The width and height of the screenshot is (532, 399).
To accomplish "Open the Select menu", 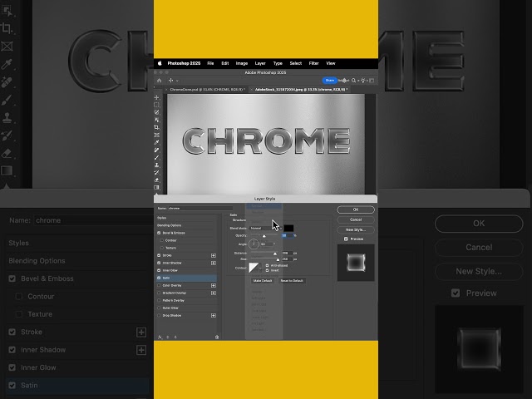I will [296, 63].
